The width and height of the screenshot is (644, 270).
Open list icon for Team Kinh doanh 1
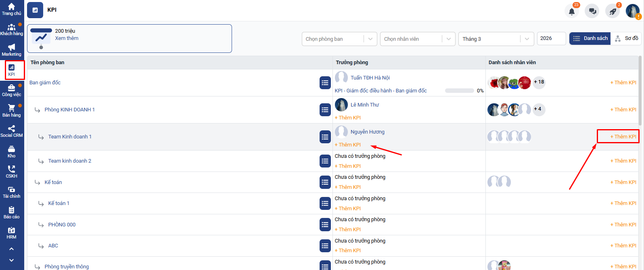point(325,137)
